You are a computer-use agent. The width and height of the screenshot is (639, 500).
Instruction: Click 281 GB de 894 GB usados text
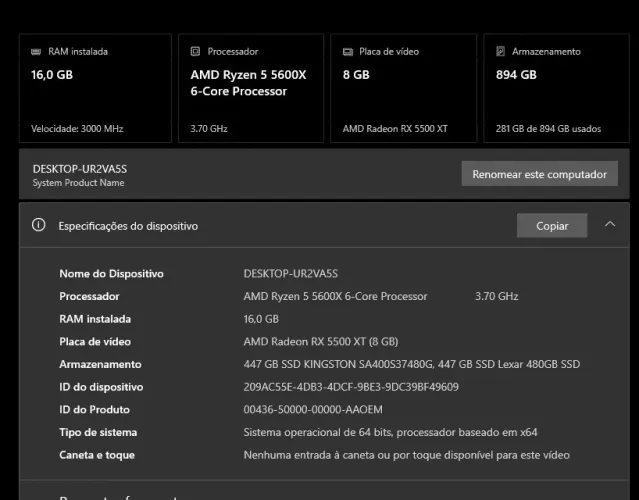click(549, 129)
